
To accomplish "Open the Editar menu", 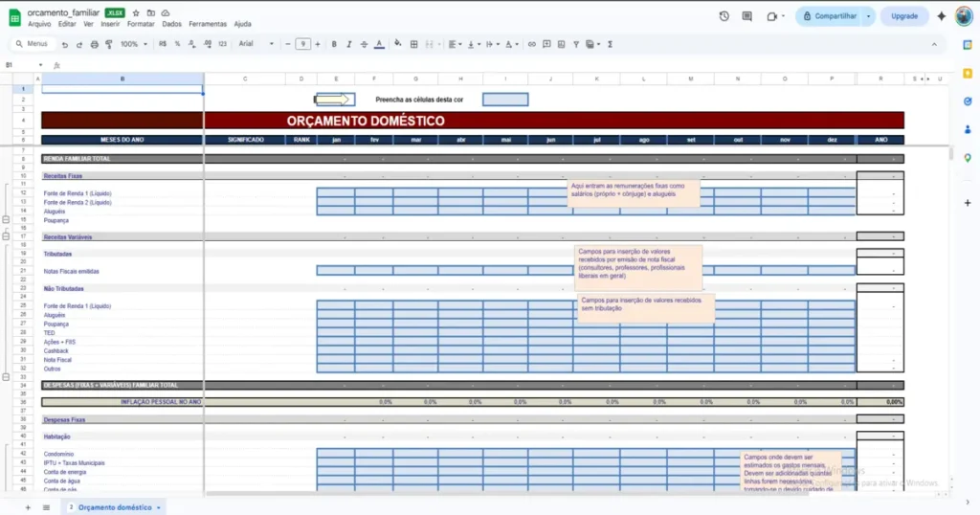I will click(67, 24).
